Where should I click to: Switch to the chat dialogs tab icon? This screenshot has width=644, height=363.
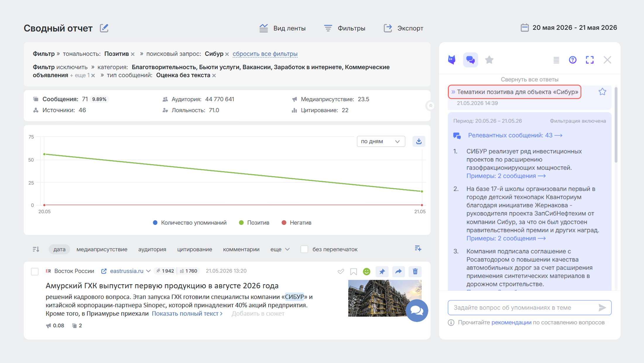[470, 60]
